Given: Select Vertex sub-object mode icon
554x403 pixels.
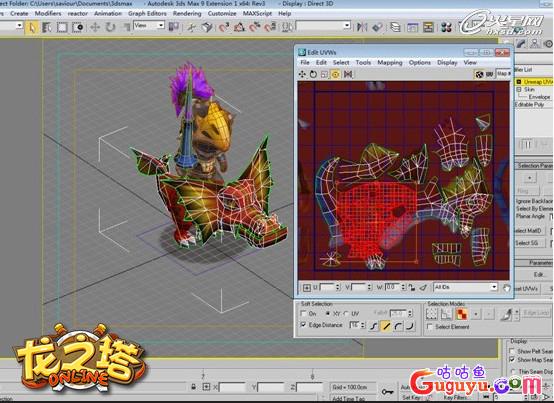Looking at the screenshot, I should click(x=431, y=314).
